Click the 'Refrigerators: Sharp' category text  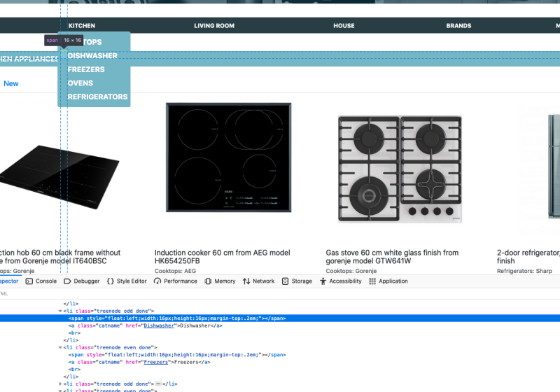pyautogui.click(x=524, y=271)
